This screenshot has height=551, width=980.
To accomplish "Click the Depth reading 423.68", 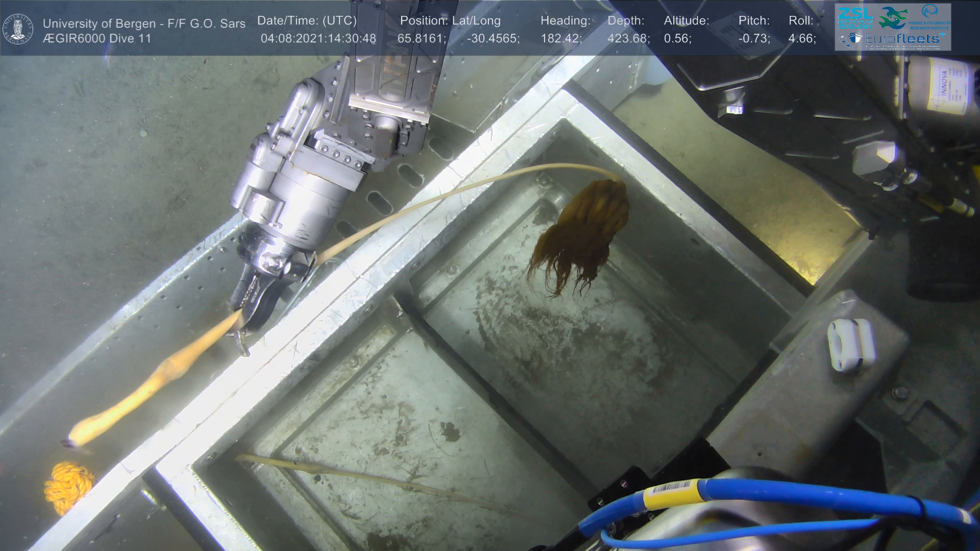I will [628, 38].
